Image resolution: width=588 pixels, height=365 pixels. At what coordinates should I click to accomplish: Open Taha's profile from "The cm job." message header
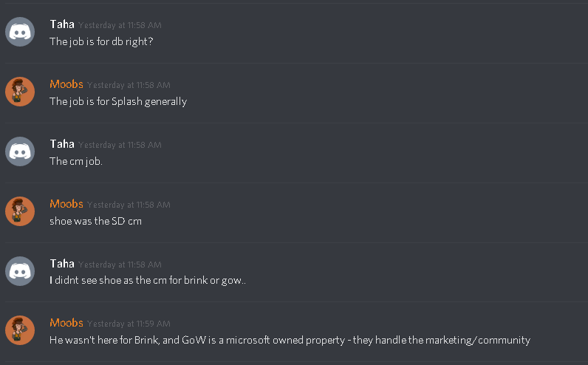point(62,144)
